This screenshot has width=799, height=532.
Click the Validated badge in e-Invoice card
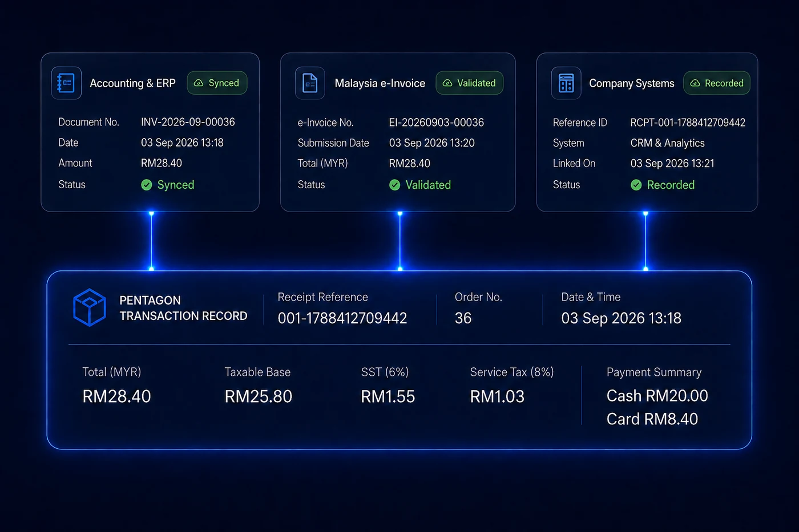pos(470,83)
